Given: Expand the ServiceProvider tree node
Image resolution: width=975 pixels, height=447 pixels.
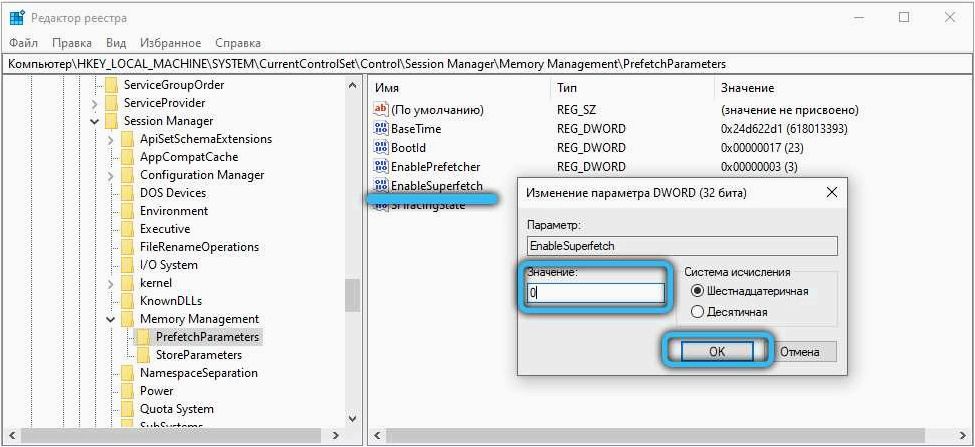Looking at the screenshot, I should pyautogui.click(x=95, y=103).
